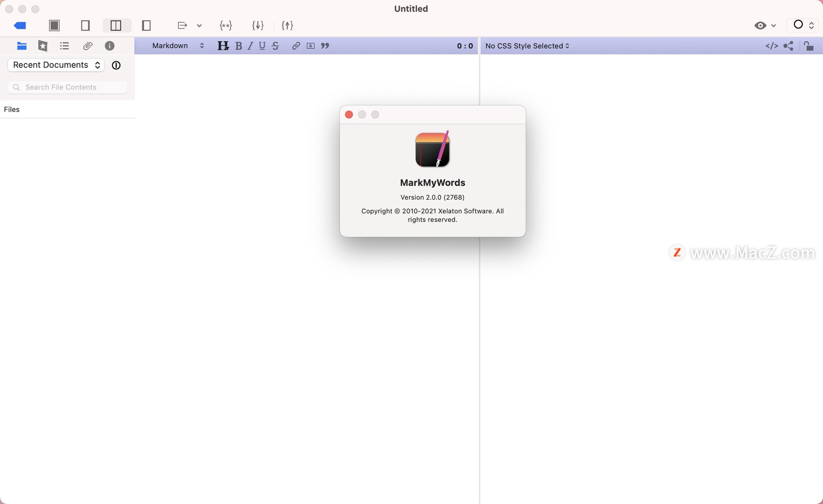Click the Untitled window title

(411, 9)
